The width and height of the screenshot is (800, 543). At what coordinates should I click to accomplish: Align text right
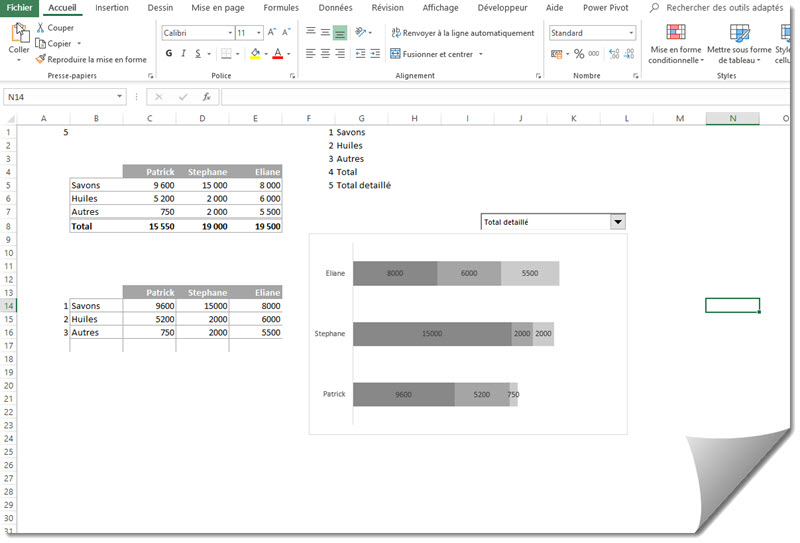[x=340, y=54]
